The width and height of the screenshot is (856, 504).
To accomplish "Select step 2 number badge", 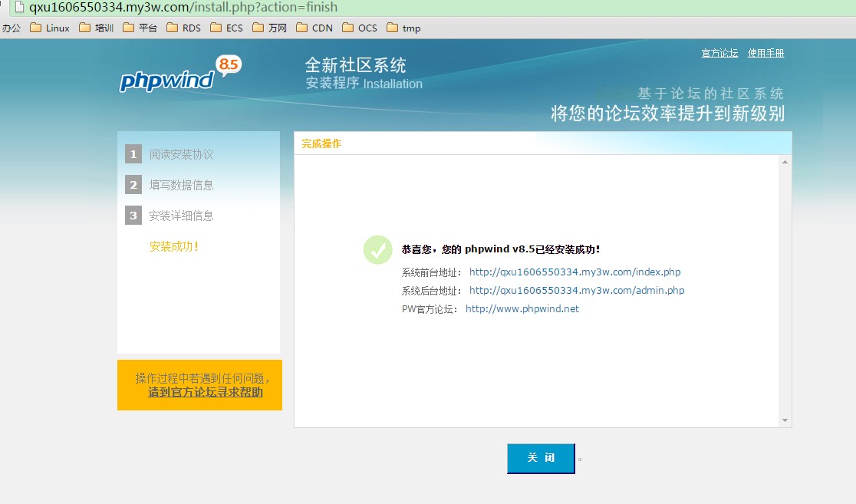I will 133,185.
